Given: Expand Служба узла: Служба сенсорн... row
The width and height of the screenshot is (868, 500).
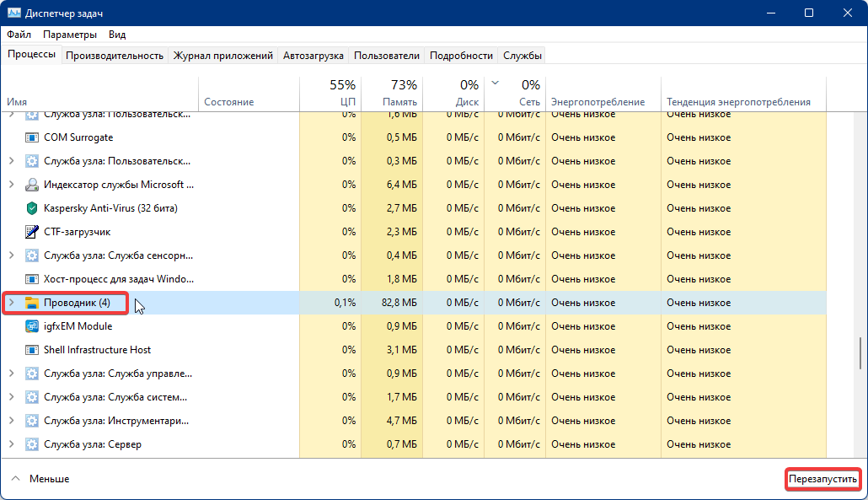Looking at the screenshot, I should [x=11, y=255].
